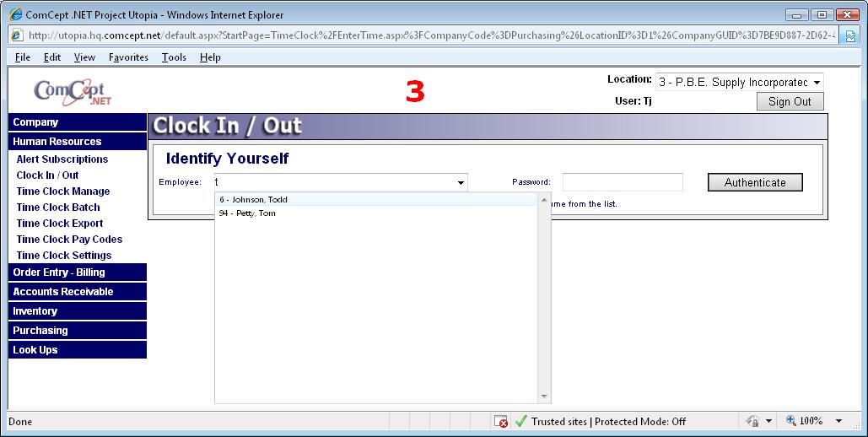Click the zoom magnifier icon in status bar
The height and width of the screenshot is (437, 868).
coord(791,421)
